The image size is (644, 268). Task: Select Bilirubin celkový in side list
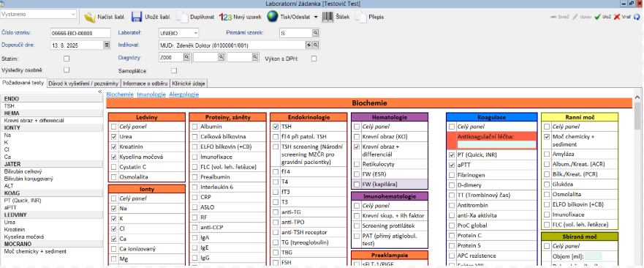click(x=23, y=171)
